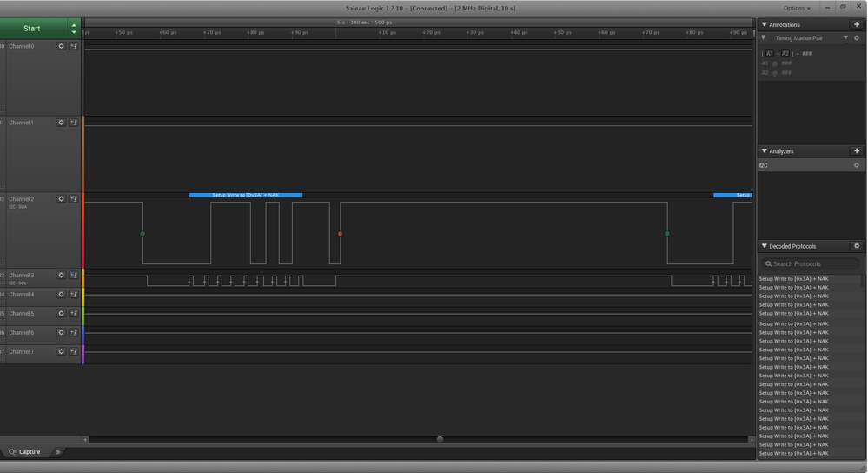Set trigger on Channel 1
This screenshot has width=868, height=473.
tap(74, 123)
